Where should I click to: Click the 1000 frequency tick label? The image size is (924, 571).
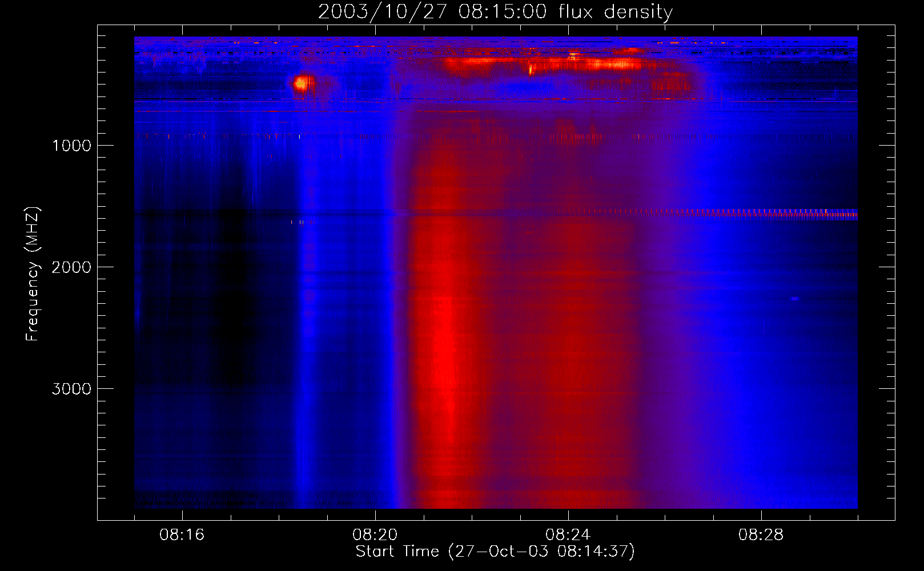pos(71,146)
